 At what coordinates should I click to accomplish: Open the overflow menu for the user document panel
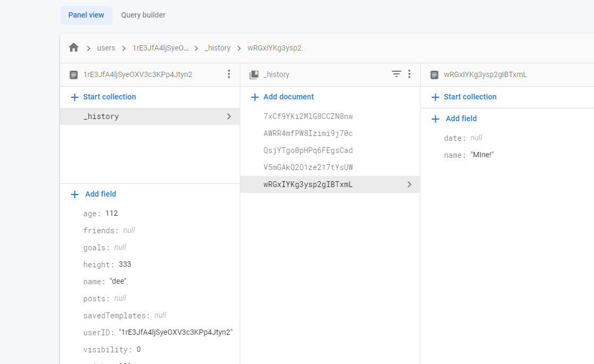tap(229, 74)
